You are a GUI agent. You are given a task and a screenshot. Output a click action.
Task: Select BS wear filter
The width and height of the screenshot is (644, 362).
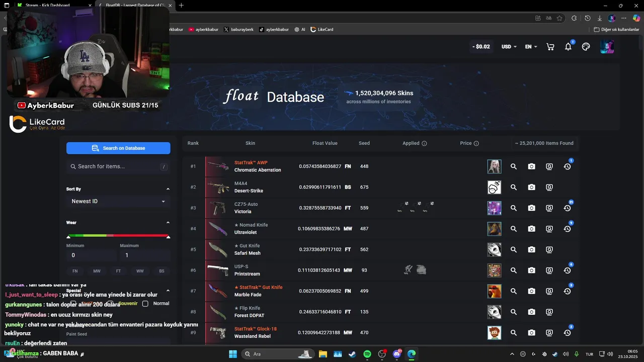point(162,271)
